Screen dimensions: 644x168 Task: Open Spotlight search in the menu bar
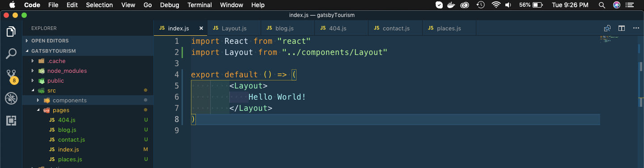click(602, 5)
